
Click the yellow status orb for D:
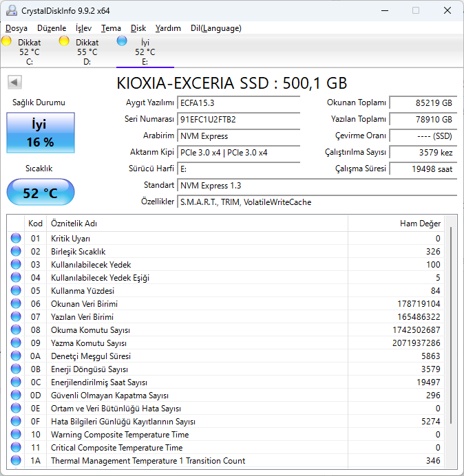(x=64, y=41)
